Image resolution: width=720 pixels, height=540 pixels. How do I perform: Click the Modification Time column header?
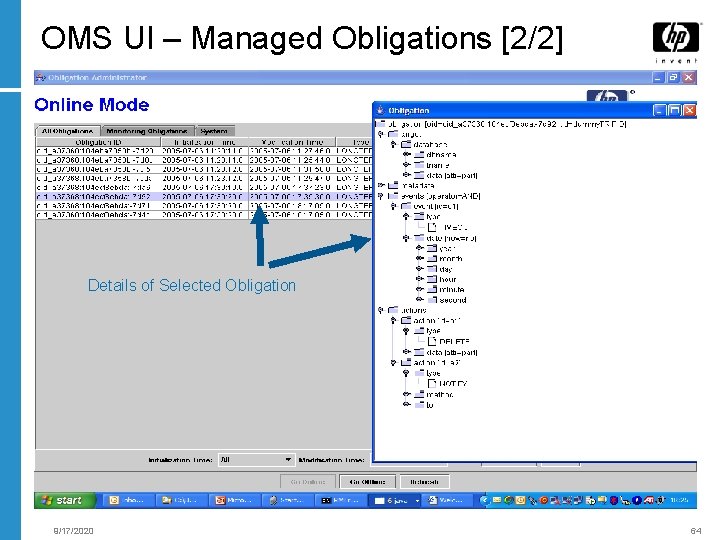point(292,142)
